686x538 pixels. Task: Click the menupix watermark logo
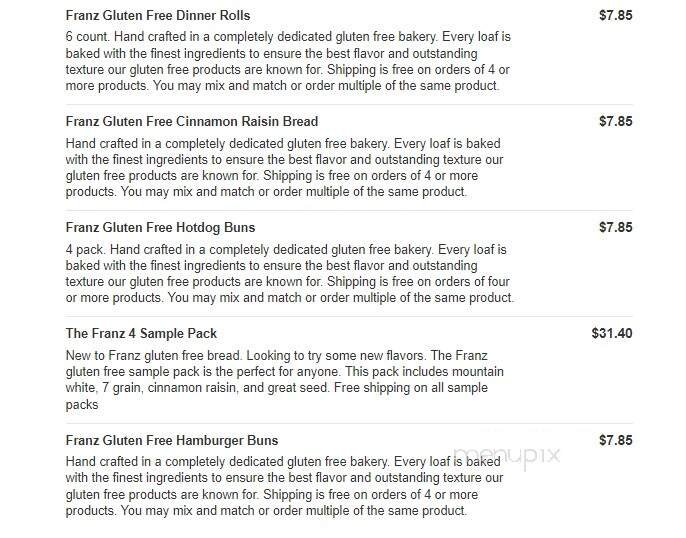tap(508, 456)
